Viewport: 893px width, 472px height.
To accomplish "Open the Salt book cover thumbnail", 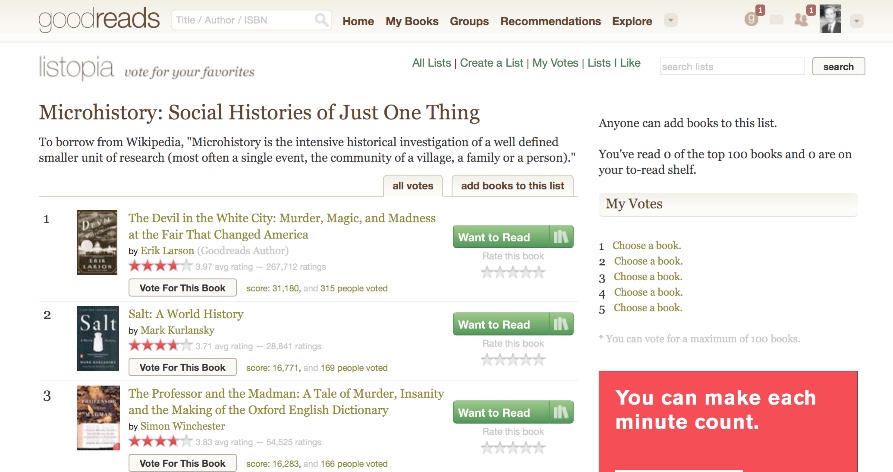I will coord(98,338).
